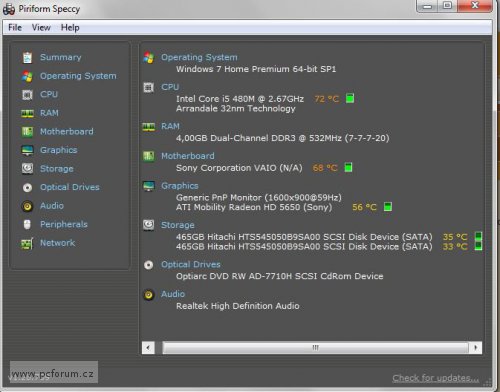Click the horizontal scrollbar right arrow

[475, 348]
